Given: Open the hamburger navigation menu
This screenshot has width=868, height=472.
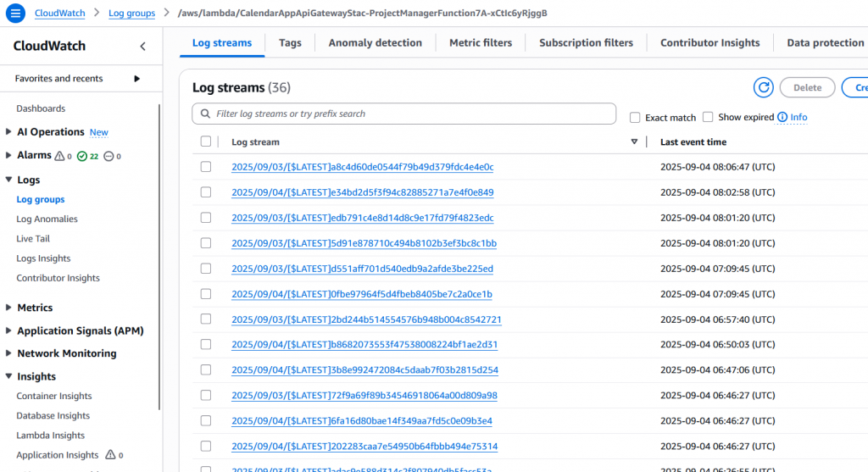Looking at the screenshot, I should tap(15, 14).
